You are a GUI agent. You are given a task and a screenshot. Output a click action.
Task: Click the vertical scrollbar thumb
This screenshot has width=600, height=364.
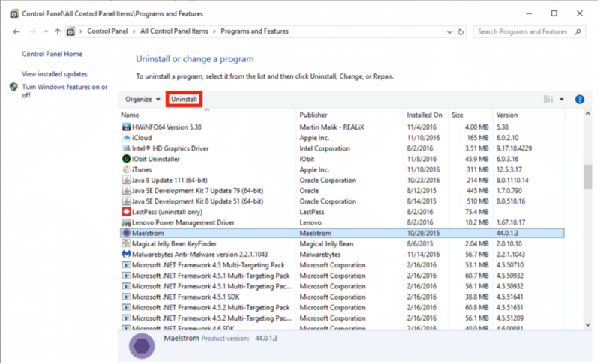coord(588,177)
